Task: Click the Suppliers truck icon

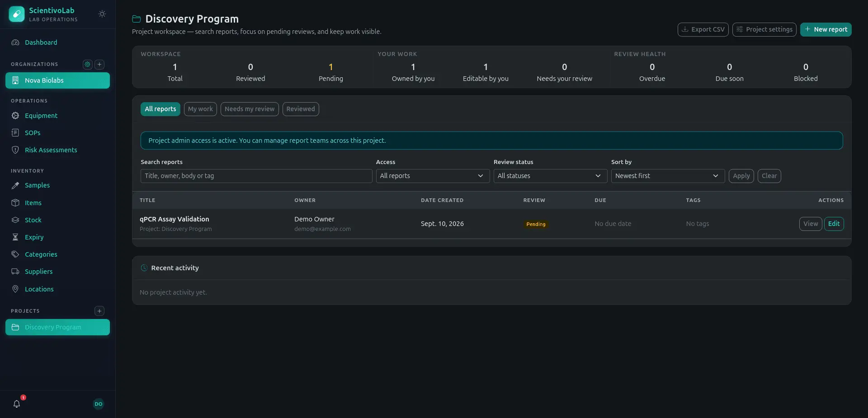Action: click(15, 272)
